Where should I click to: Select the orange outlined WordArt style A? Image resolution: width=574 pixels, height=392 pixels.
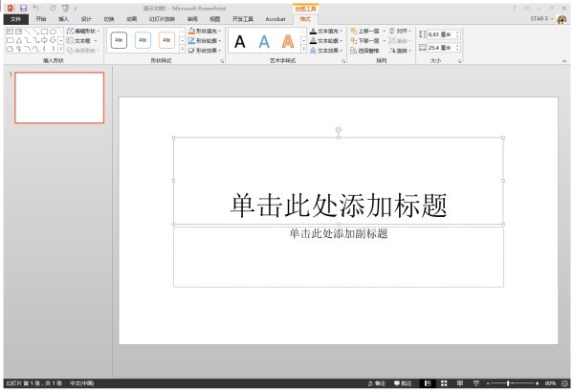tap(287, 41)
